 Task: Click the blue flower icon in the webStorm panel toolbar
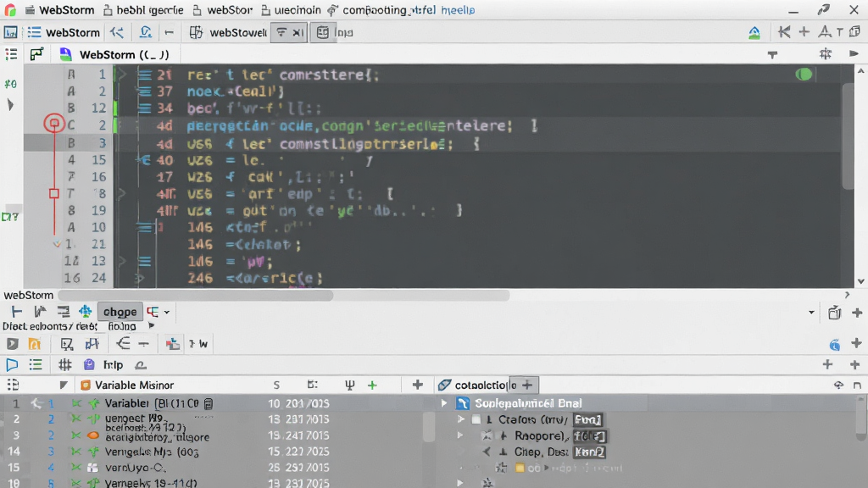point(86,312)
